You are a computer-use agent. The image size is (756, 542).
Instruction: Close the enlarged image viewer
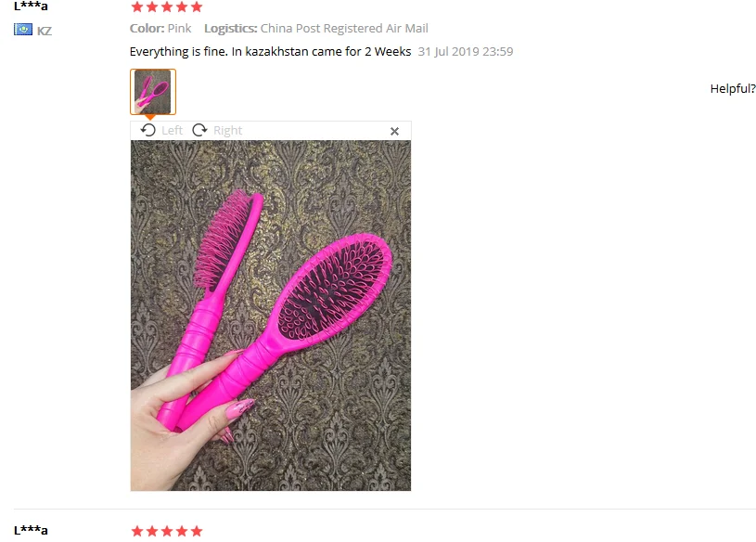tap(394, 131)
